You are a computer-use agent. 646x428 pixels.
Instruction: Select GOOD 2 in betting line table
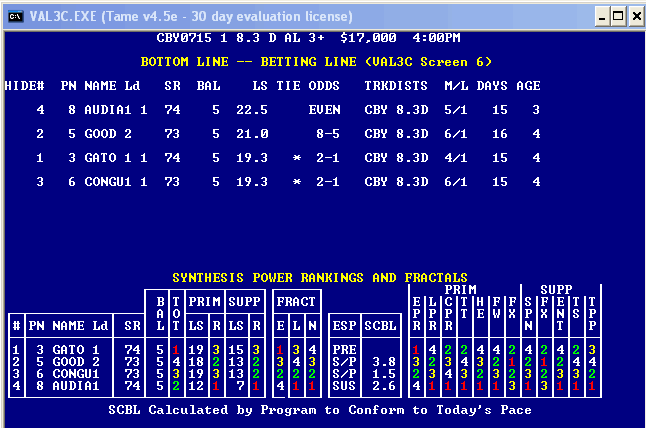click(108, 134)
